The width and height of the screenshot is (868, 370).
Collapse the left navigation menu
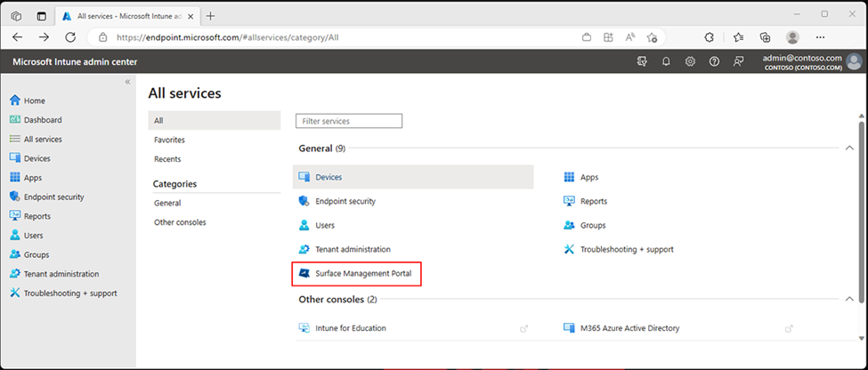point(127,82)
